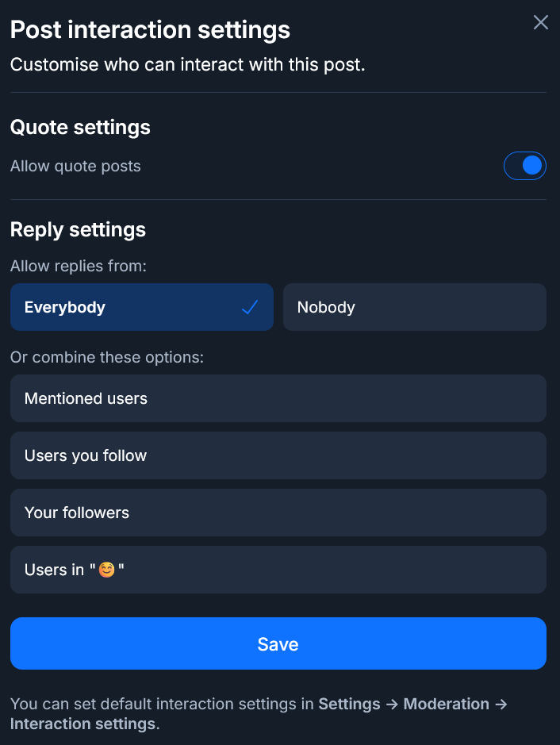Viewport: 560px width, 745px height.
Task: Choose Nobody for allowed replies
Action: (x=414, y=307)
